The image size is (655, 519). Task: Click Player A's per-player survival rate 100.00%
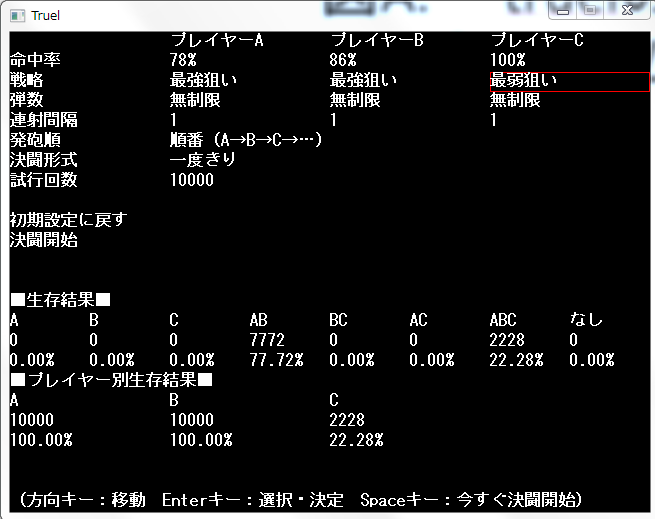point(41,440)
